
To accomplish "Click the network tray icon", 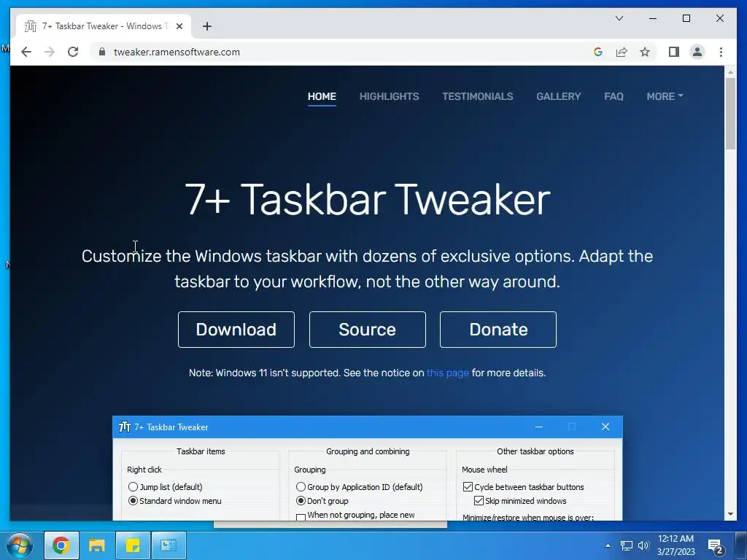I will tap(627, 545).
